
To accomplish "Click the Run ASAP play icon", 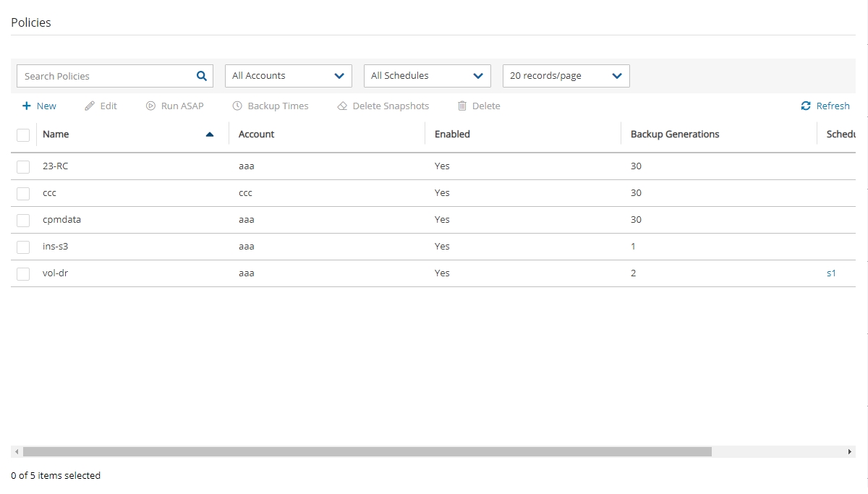I will click(x=150, y=106).
